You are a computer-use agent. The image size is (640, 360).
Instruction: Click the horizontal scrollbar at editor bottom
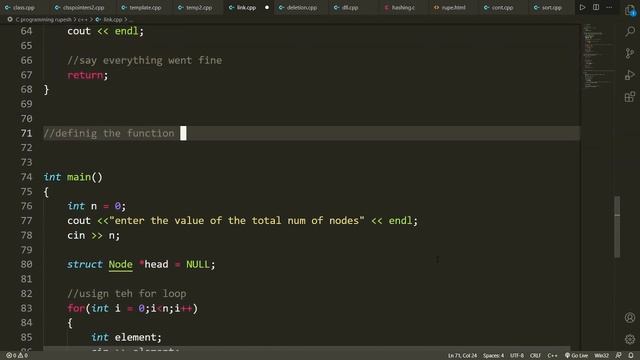306,349
